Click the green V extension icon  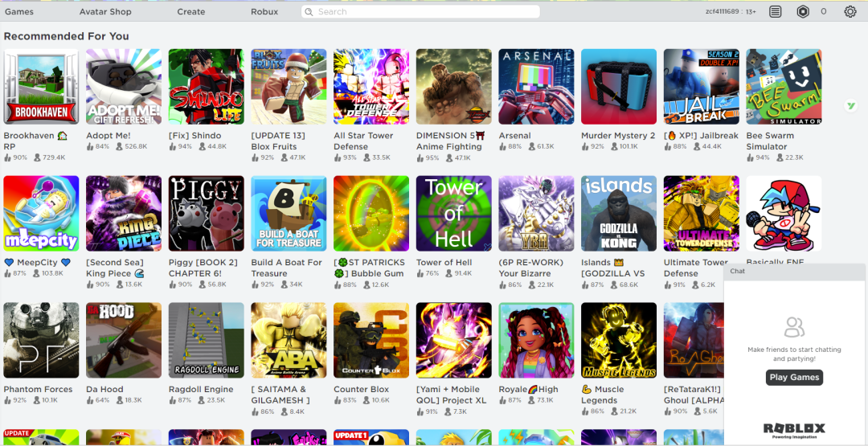(x=850, y=106)
